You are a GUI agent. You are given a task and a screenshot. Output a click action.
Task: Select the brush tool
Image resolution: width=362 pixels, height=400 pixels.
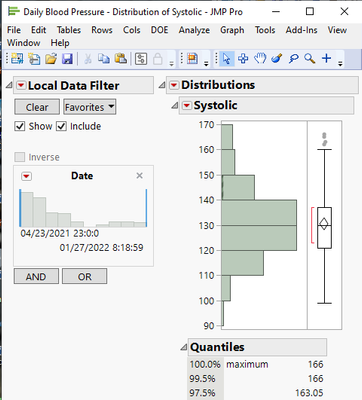click(277, 59)
